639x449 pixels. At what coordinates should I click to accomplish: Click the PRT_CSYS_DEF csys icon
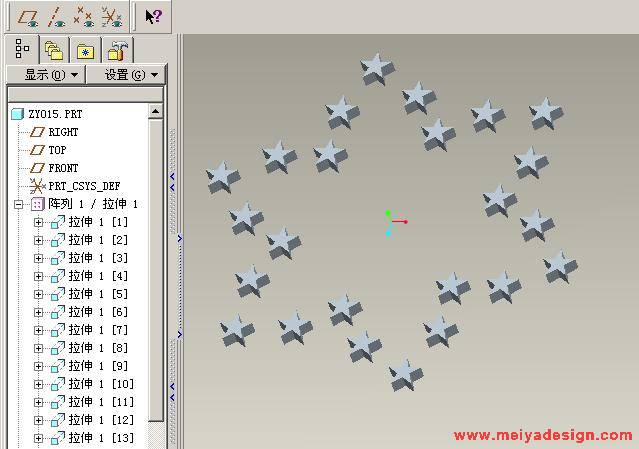coord(37,186)
